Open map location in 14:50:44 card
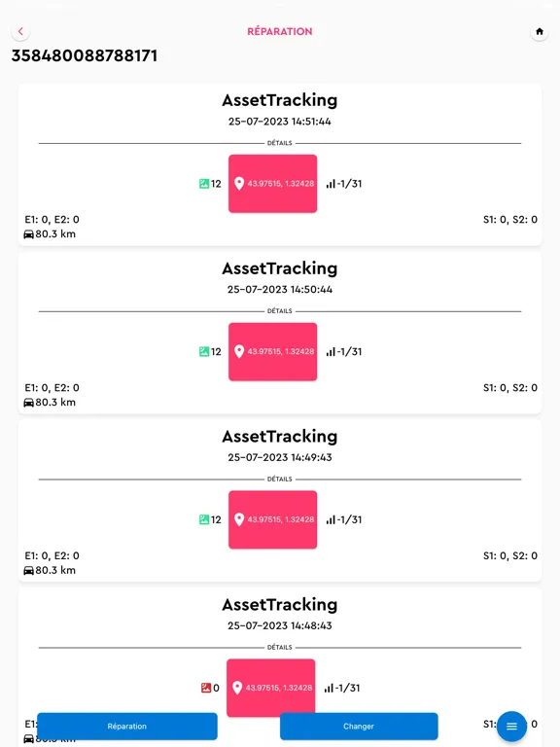 272,351
